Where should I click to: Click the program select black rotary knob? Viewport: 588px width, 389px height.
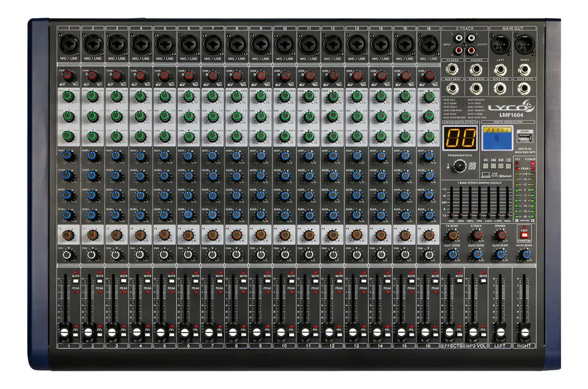pyautogui.click(x=460, y=165)
